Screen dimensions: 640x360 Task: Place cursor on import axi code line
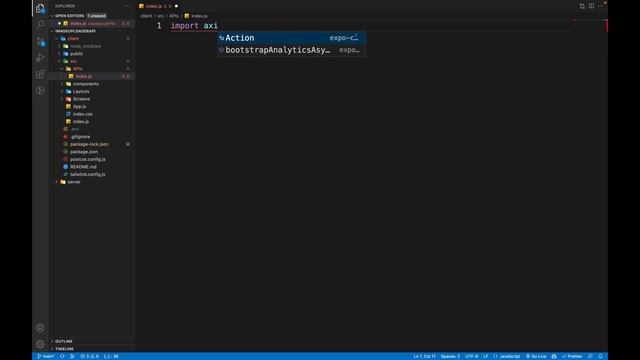(x=194, y=26)
